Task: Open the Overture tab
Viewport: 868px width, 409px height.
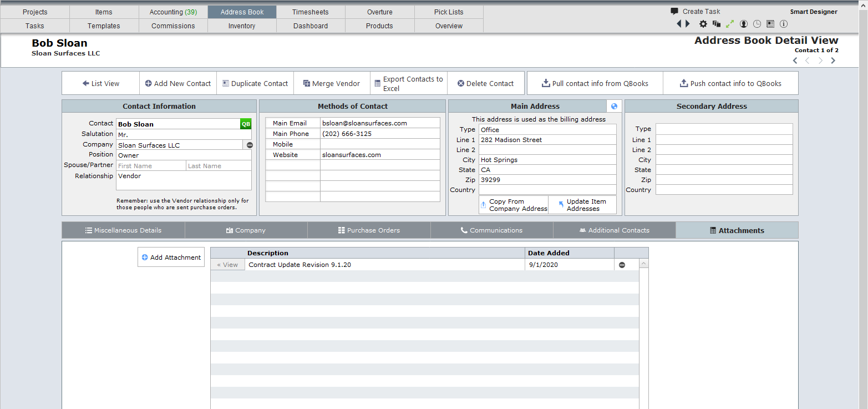Action: click(380, 12)
